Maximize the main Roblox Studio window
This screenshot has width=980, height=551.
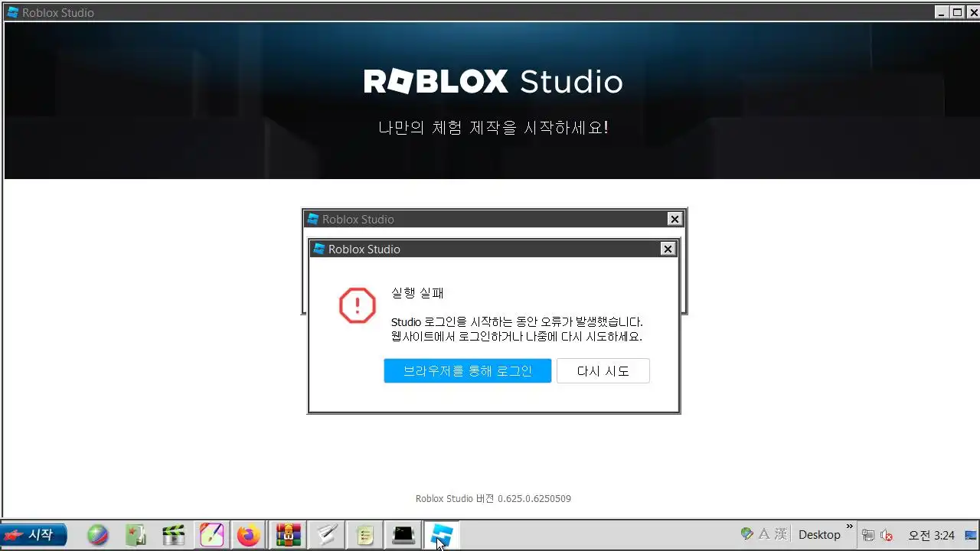[x=957, y=12]
